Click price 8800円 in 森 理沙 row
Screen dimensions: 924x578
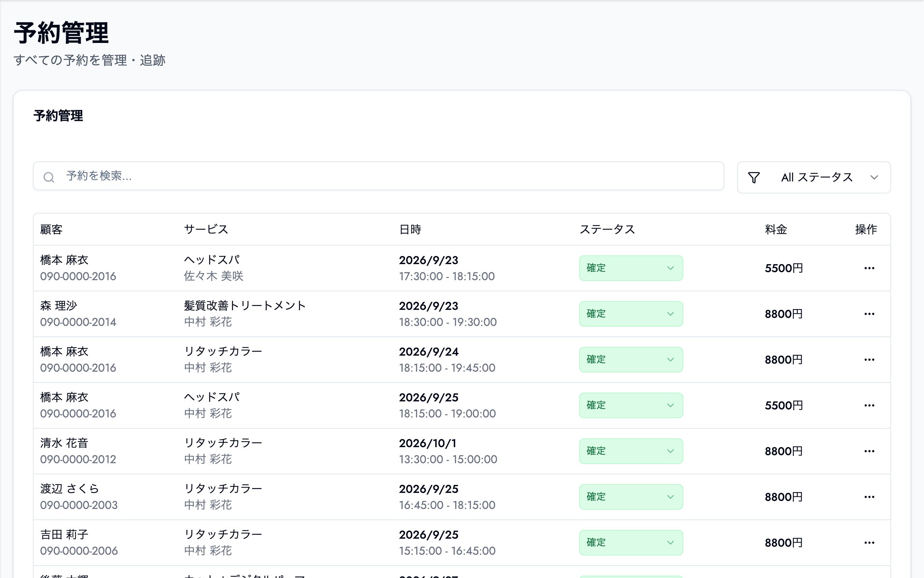pyautogui.click(x=784, y=314)
